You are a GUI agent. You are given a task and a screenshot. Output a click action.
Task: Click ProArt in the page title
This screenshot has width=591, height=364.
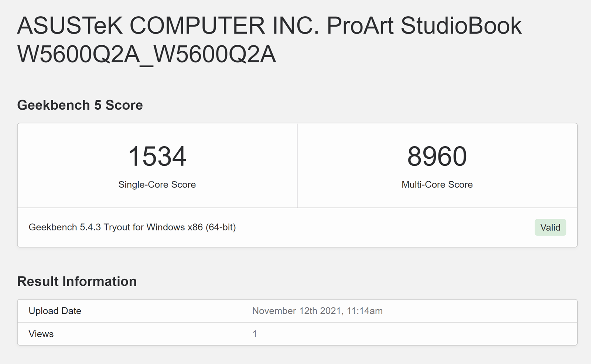[x=360, y=26]
